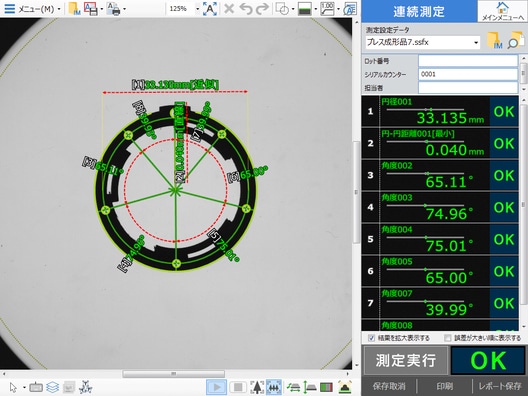Click the undo arrow icon
The height and width of the screenshot is (396, 528).
246,9
